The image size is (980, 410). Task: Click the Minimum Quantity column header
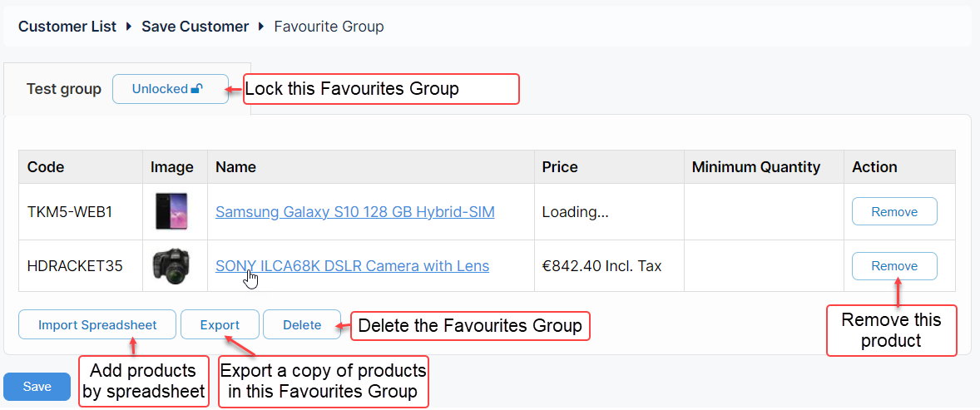[756, 167]
